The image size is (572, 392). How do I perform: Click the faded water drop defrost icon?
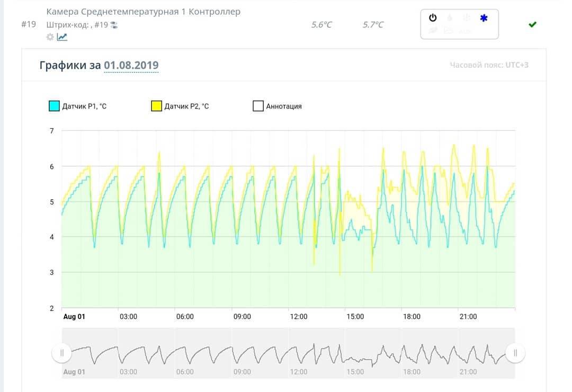point(450,18)
